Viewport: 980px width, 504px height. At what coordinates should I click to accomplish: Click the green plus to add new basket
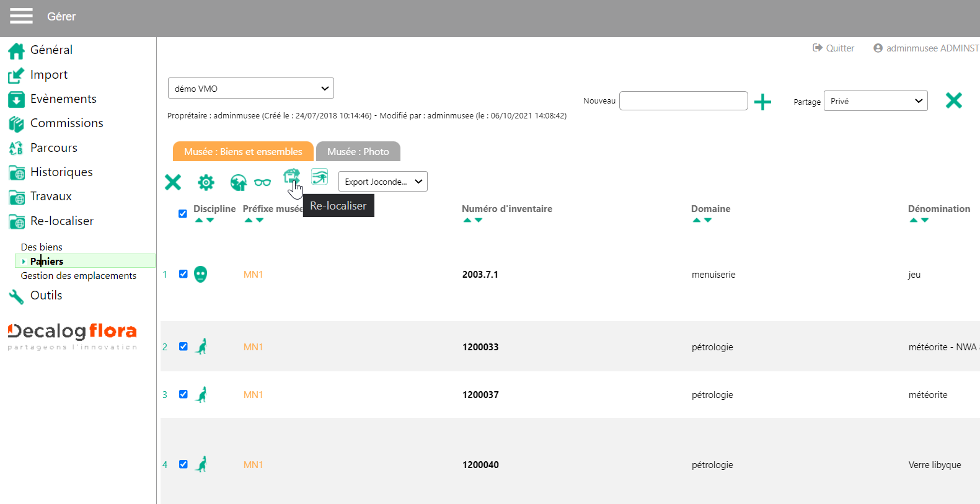762,102
